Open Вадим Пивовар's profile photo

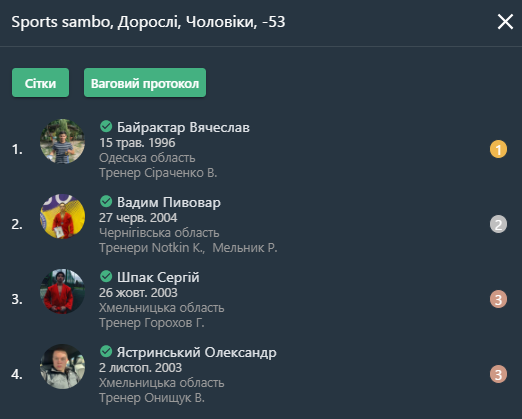62,216
